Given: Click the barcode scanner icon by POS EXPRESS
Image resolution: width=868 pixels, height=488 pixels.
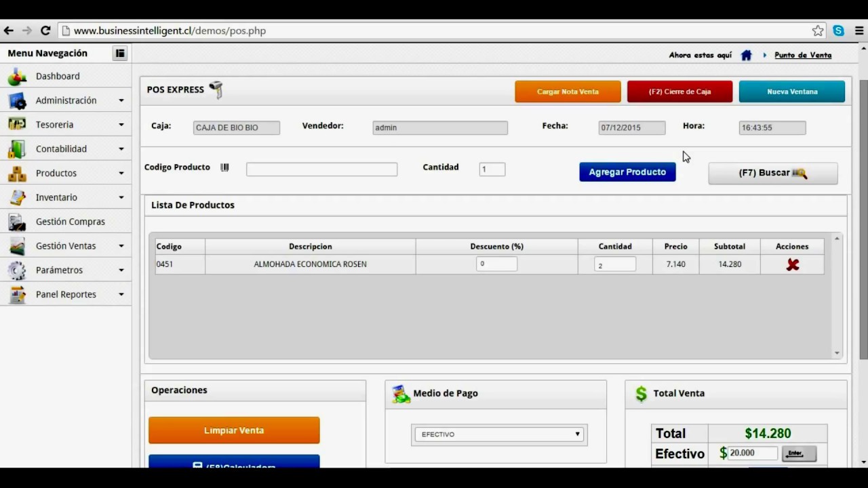Looking at the screenshot, I should (216, 89).
